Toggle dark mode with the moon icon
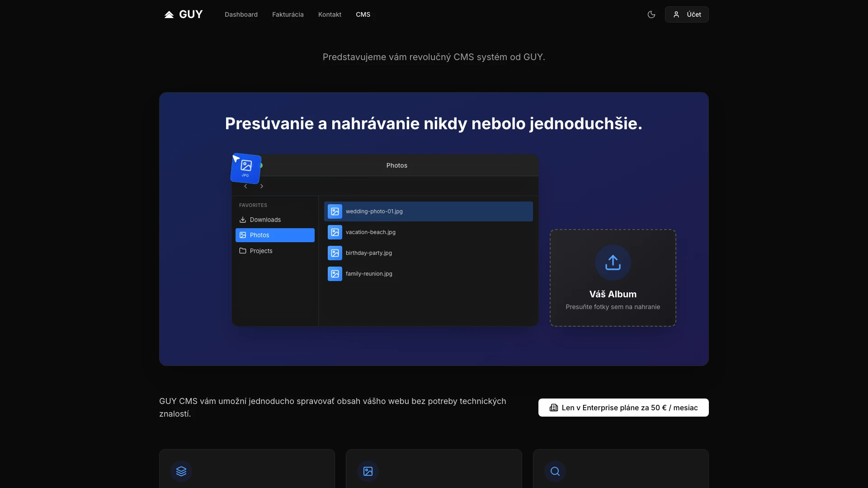The image size is (868, 488). pyautogui.click(x=651, y=14)
